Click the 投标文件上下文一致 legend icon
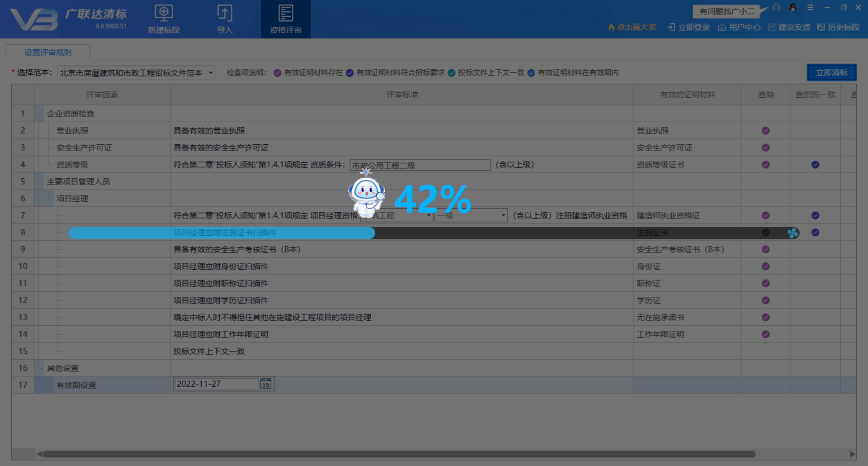This screenshot has height=466, width=868. tap(451, 73)
